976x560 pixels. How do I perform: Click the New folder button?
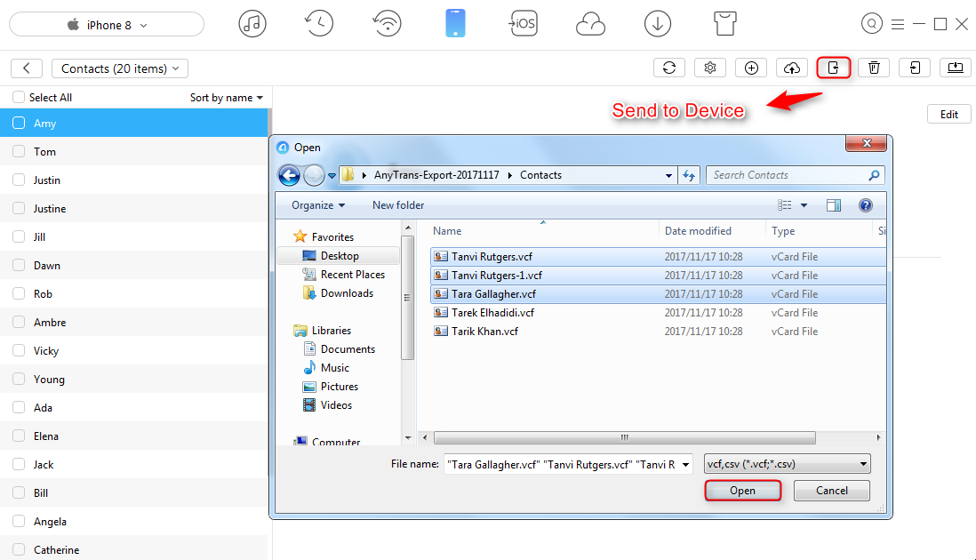click(398, 205)
